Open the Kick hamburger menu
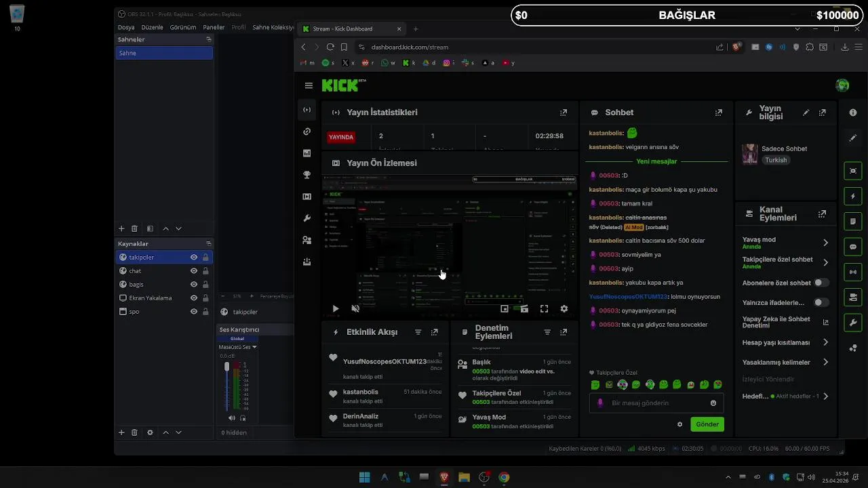This screenshot has width=868, height=488. pos(309,86)
